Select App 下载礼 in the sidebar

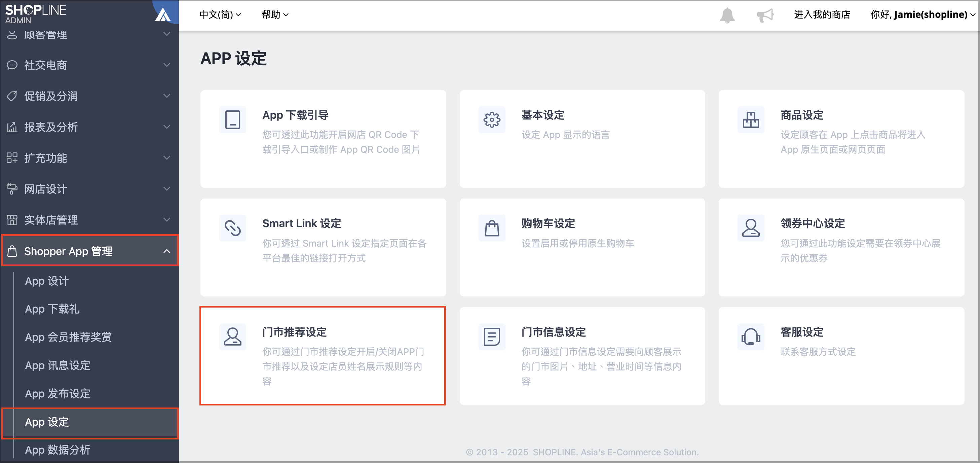pos(52,309)
